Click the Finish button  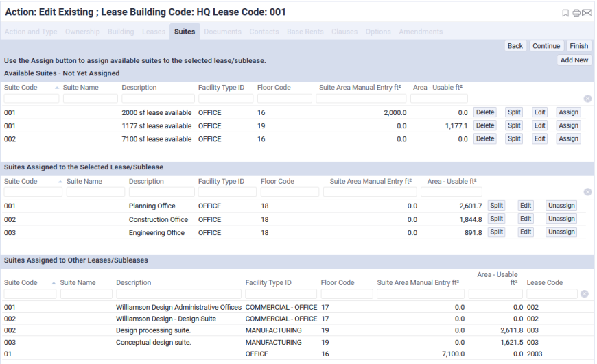pos(579,46)
